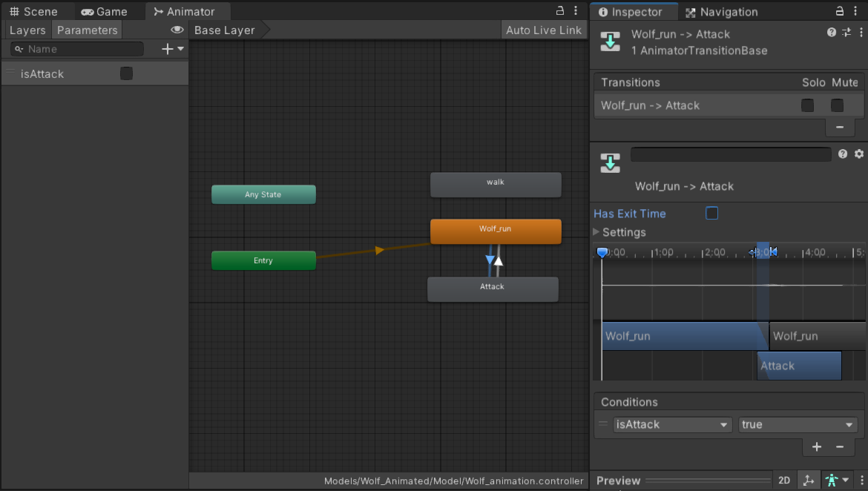
Task: Click the Wolf_animation.controller path label
Action: coord(453,481)
